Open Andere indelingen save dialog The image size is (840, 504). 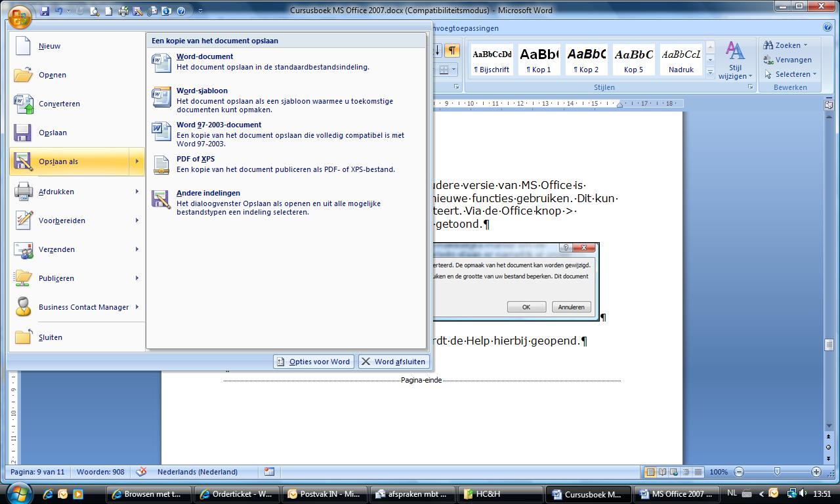click(285, 203)
